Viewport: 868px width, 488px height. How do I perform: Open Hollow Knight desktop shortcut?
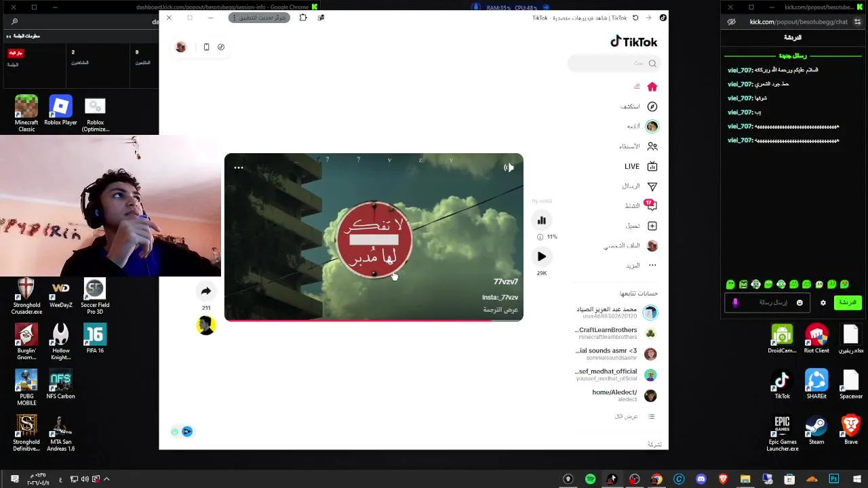60,342
